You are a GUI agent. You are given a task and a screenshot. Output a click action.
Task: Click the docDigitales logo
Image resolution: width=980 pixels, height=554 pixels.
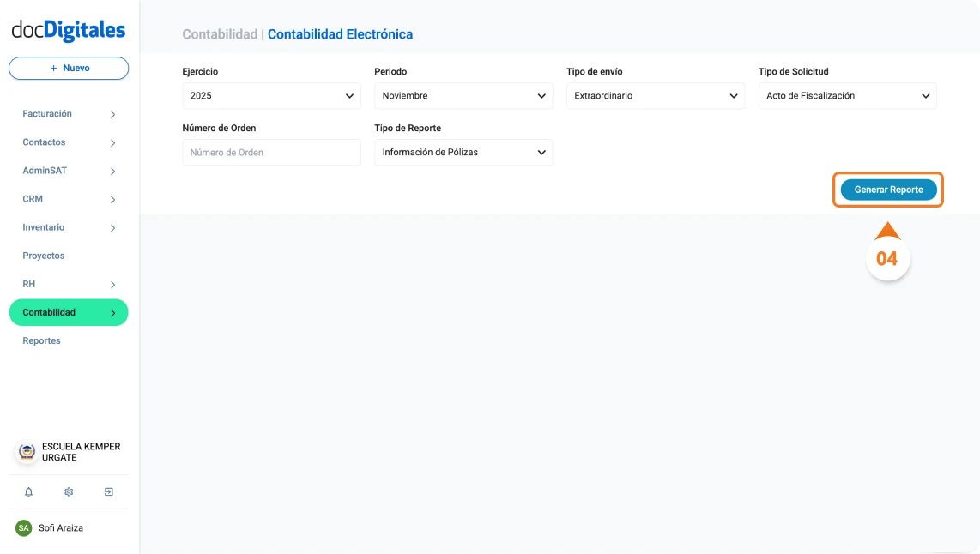(68, 28)
